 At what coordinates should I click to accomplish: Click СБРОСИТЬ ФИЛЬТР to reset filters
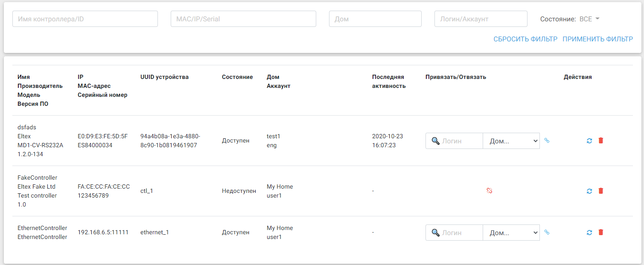coord(525,39)
